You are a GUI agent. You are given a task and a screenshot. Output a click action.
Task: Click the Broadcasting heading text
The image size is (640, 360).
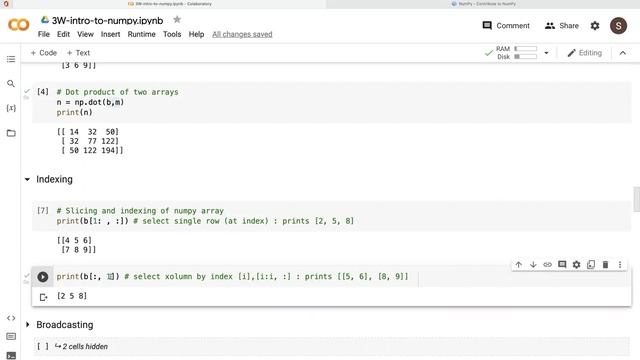[64, 324]
